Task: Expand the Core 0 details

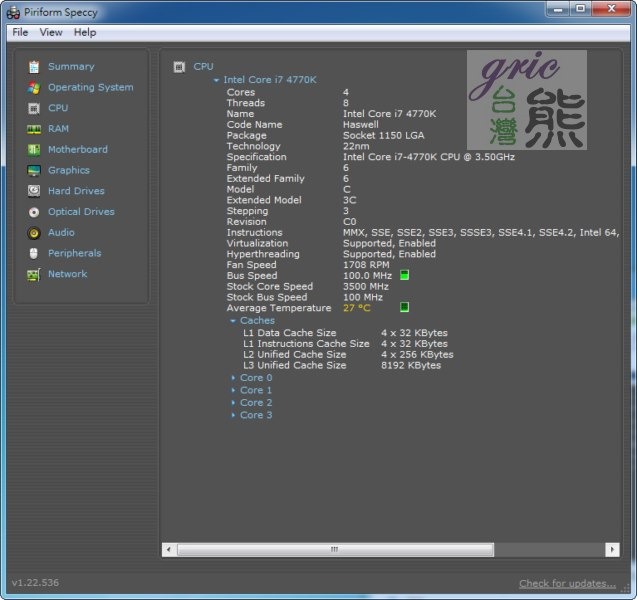Action: pyautogui.click(x=233, y=378)
